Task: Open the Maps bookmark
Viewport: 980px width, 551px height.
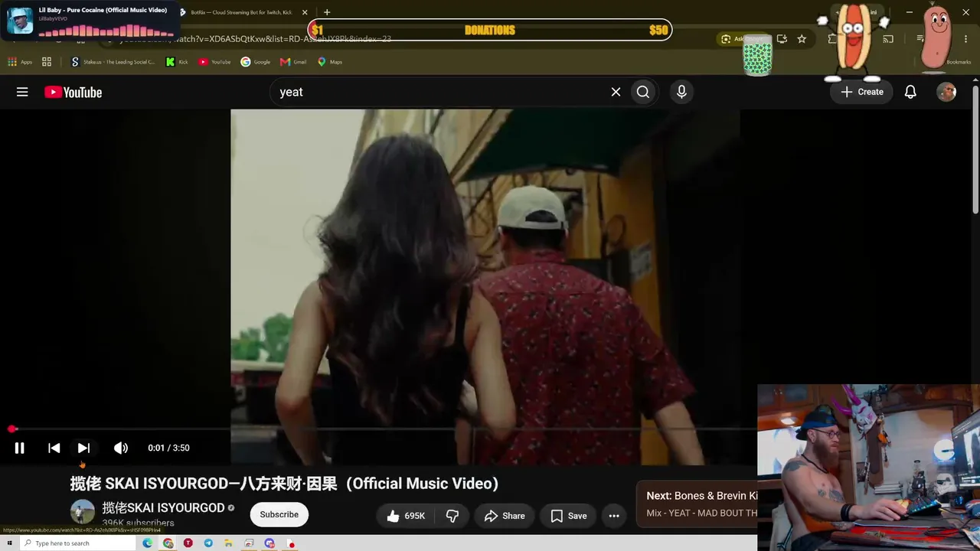Action: tap(330, 62)
